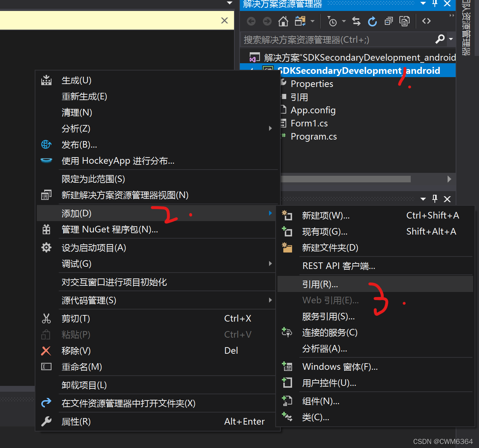Click the switch views icon in Solution Explorer
Screen dimensions: 479x448
(300, 21)
